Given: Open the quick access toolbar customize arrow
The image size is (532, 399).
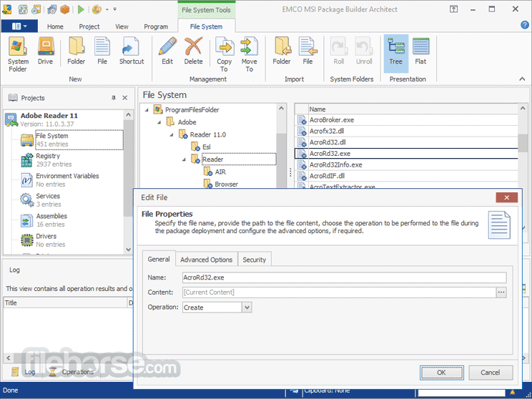Looking at the screenshot, I should click(115, 9).
